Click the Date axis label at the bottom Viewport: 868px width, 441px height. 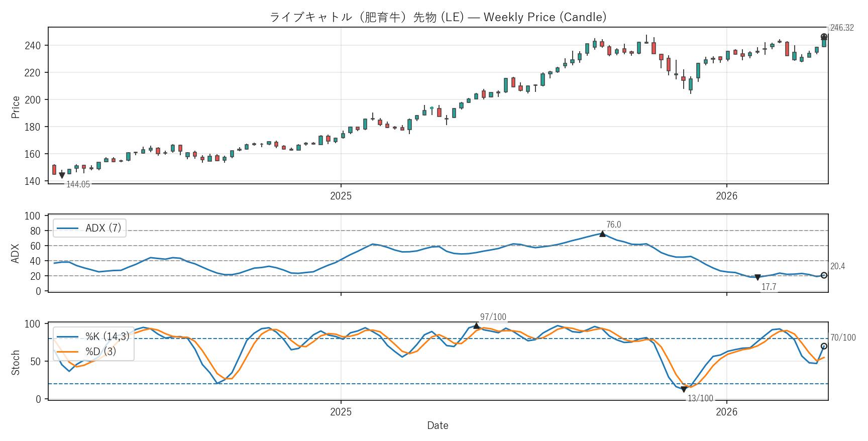(438, 425)
